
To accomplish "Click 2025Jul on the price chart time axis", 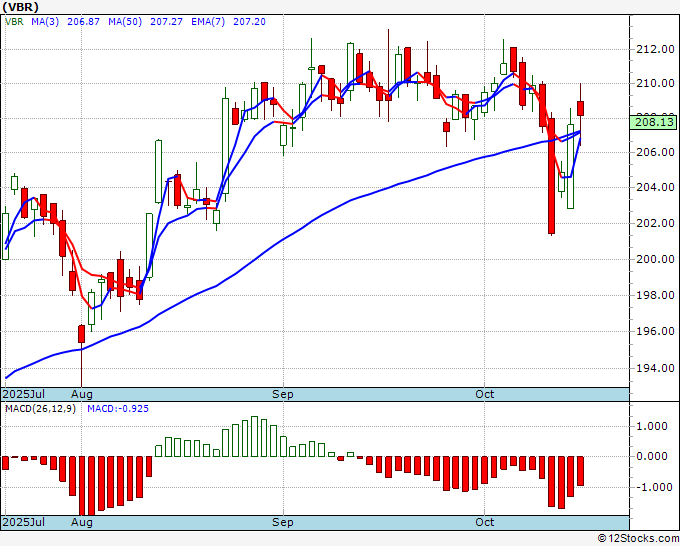I will pos(24,394).
